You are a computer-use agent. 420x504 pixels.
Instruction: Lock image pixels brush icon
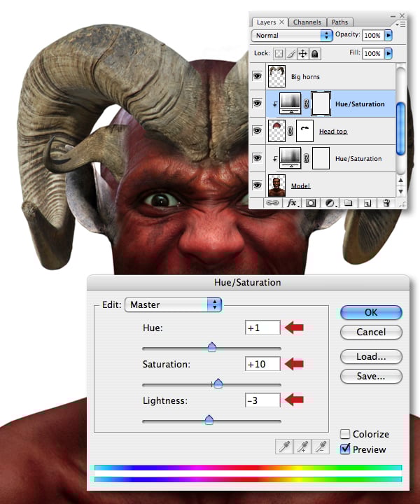coord(290,54)
